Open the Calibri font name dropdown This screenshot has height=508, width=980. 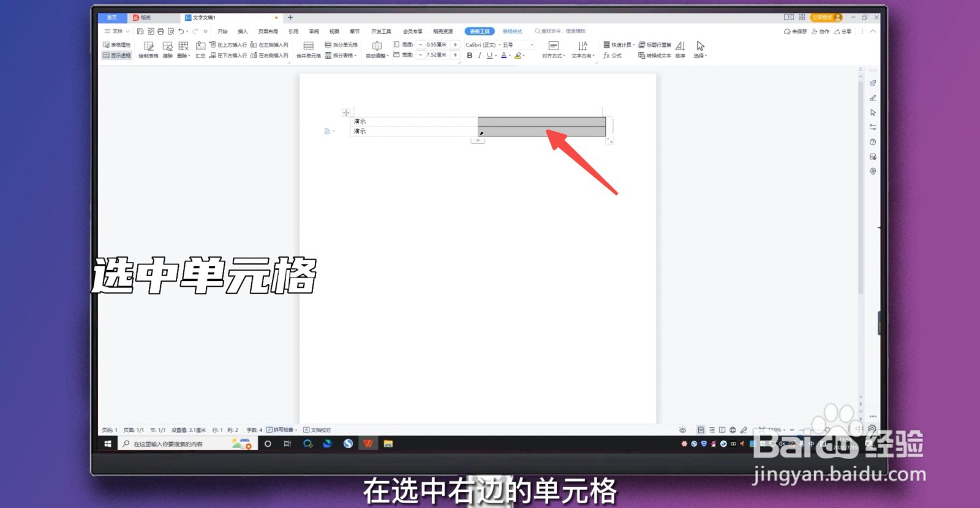(x=483, y=45)
